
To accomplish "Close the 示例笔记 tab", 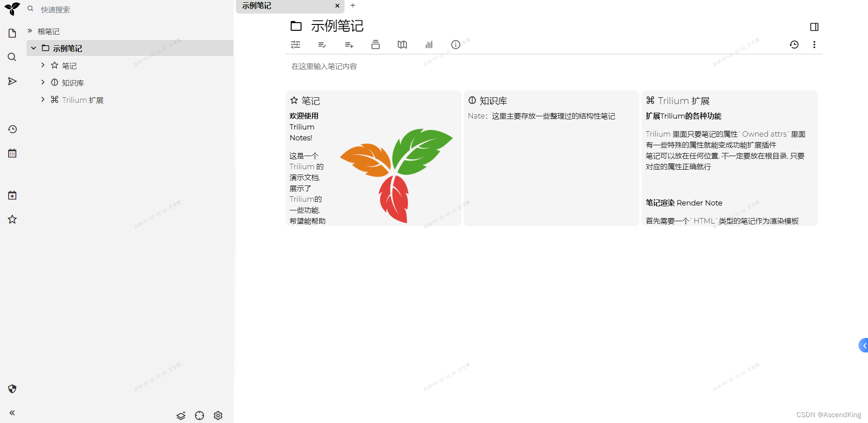I will pyautogui.click(x=337, y=6).
